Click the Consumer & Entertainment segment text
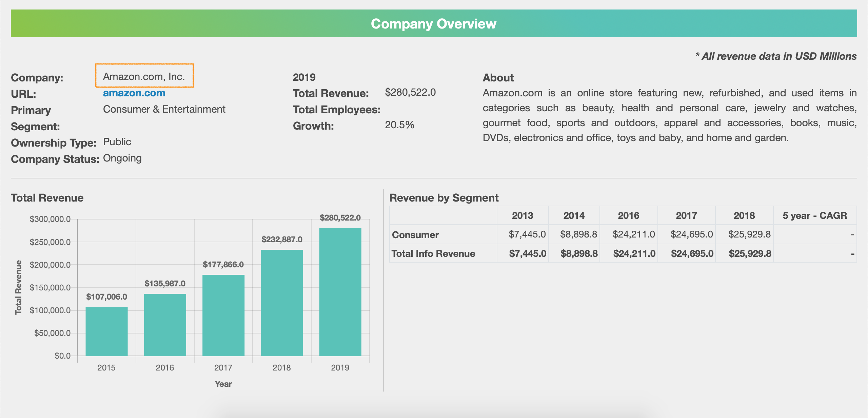 coord(164,109)
